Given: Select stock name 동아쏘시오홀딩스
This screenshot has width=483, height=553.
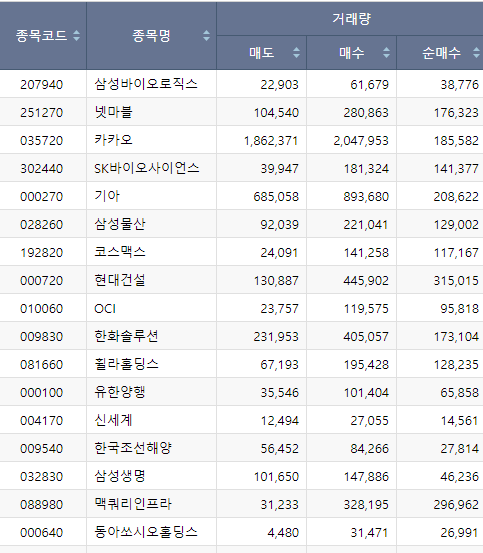Looking at the screenshot, I should point(146,532).
